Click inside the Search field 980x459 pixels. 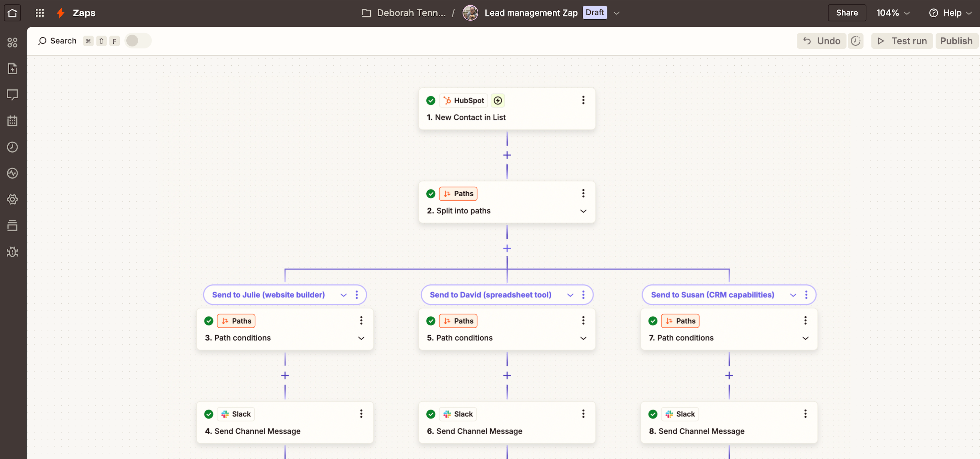(63, 41)
